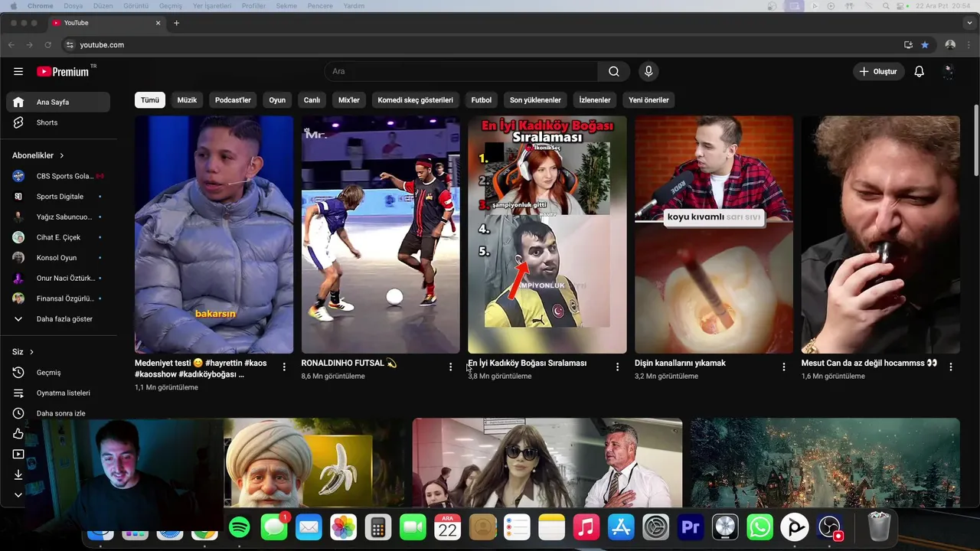Select the Yeni öneriler filter chip
980x551 pixels.
click(x=648, y=100)
